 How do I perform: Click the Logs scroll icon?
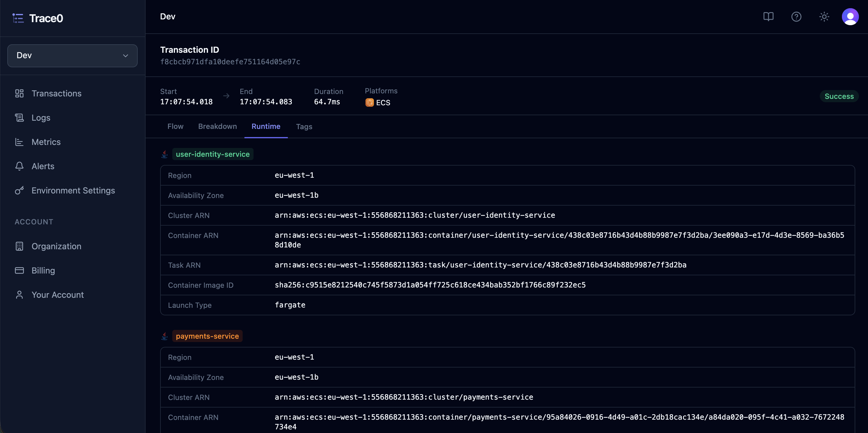point(19,118)
